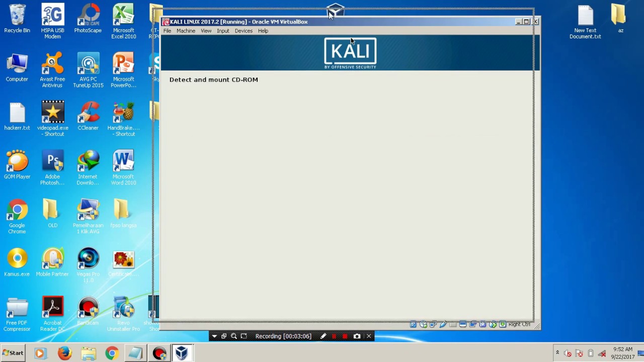Screen dimensions: 644x362
Task: Select the Google Chrome desktop icon
Action: (17, 217)
